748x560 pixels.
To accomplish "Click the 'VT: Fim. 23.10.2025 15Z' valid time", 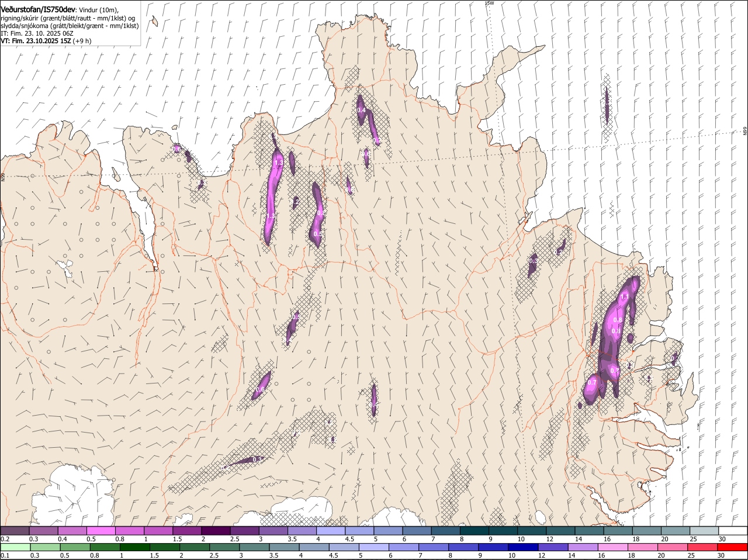I will pos(36,41).
